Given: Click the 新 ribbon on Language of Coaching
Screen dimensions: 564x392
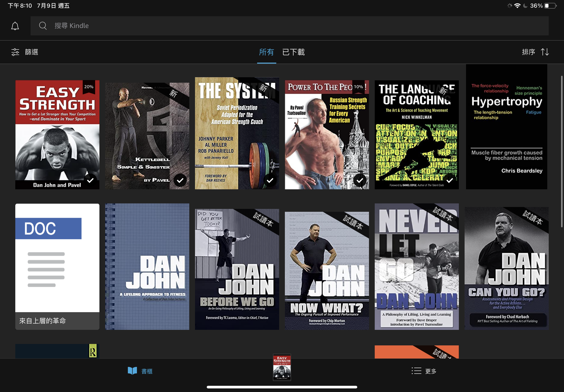Looking at the screenshot, I should click(x=443, y=91).
